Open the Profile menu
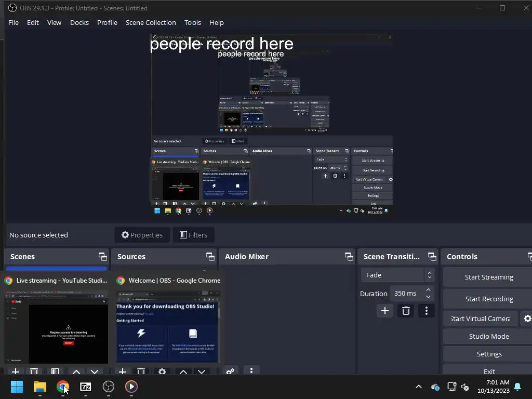The height and width of the screenshot is (399, 532). pos(107,22)
